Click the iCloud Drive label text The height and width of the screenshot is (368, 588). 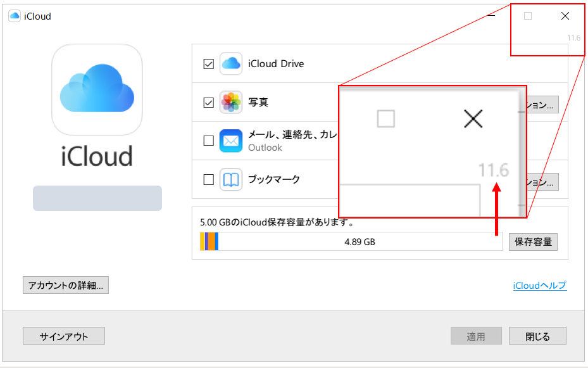tap(276, 64)
